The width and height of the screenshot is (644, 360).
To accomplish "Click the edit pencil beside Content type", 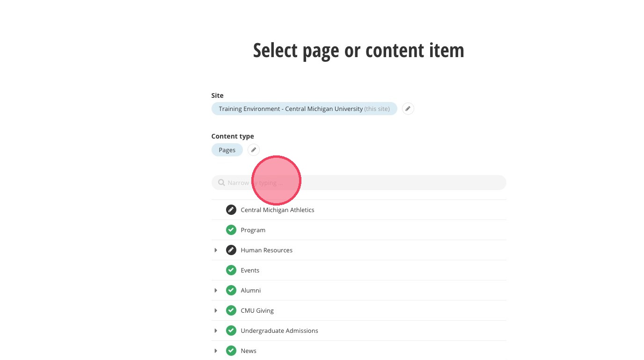I will pyautogui.click(x=253, y=150).
